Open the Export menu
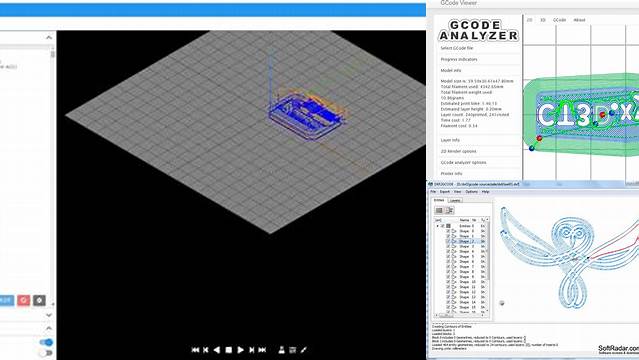Screen dimensions: 639x360 (445, 192)
